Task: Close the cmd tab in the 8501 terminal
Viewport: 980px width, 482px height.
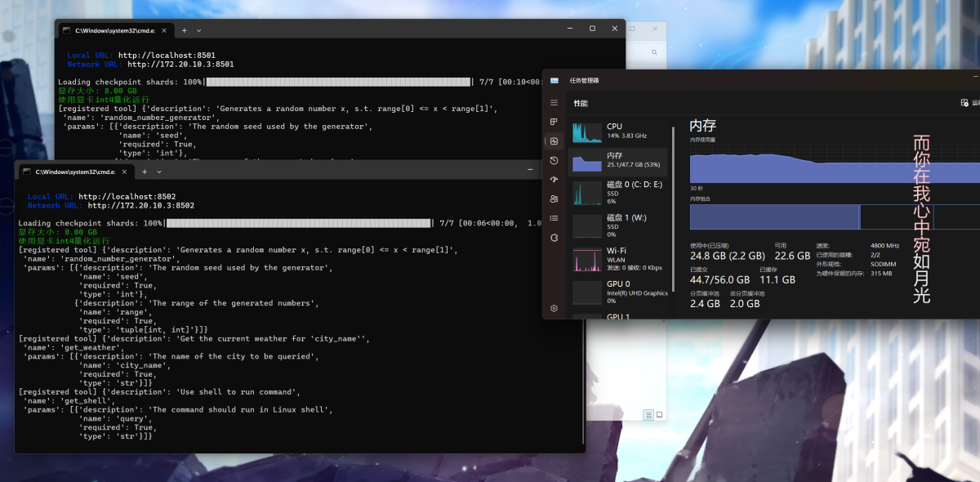Action: click(x=164, y=30)
